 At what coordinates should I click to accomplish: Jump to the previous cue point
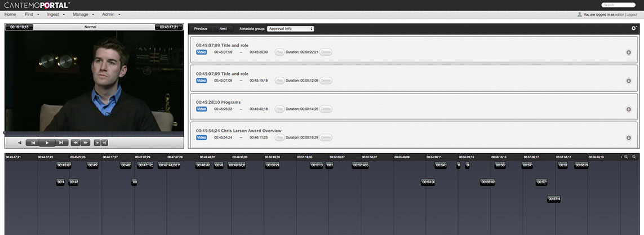[32, 143]
